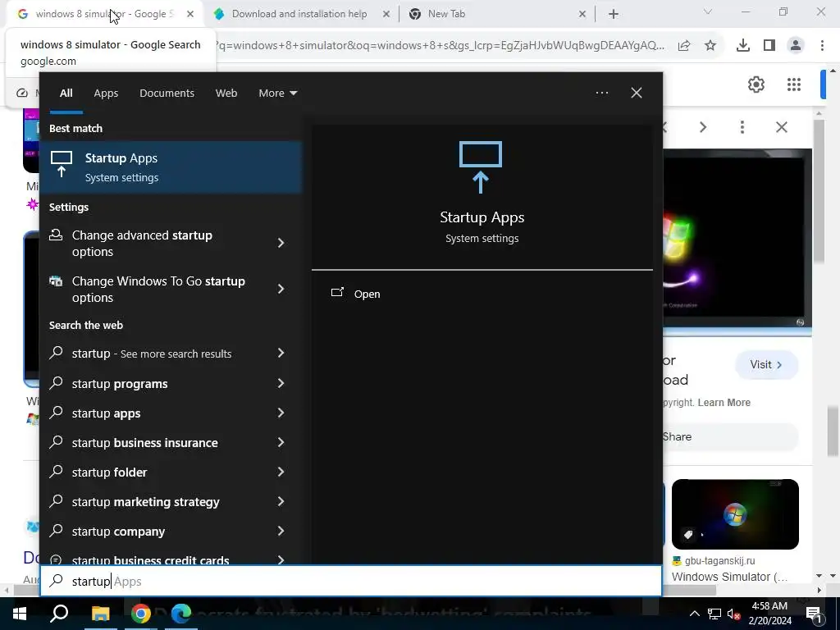Switch to the Web search filter
The image size is (840, 630).
pos(226,94)
